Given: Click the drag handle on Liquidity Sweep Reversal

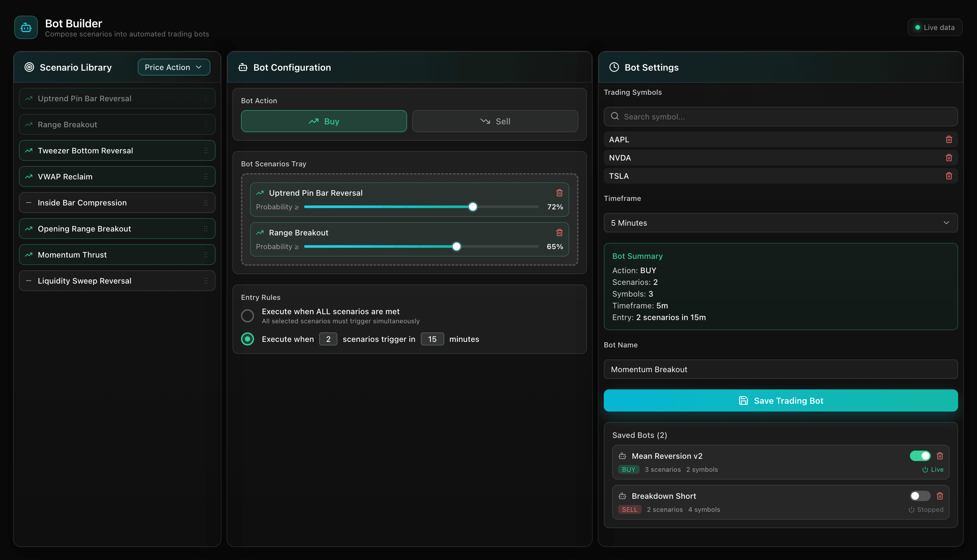Looking at the screenshot, I should tap(206, 281).
